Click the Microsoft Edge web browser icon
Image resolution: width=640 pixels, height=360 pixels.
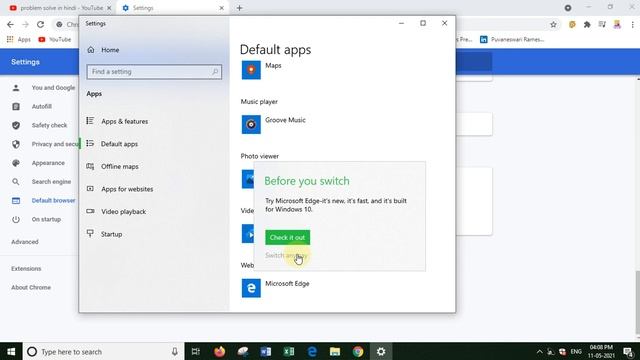coord(251,288)
